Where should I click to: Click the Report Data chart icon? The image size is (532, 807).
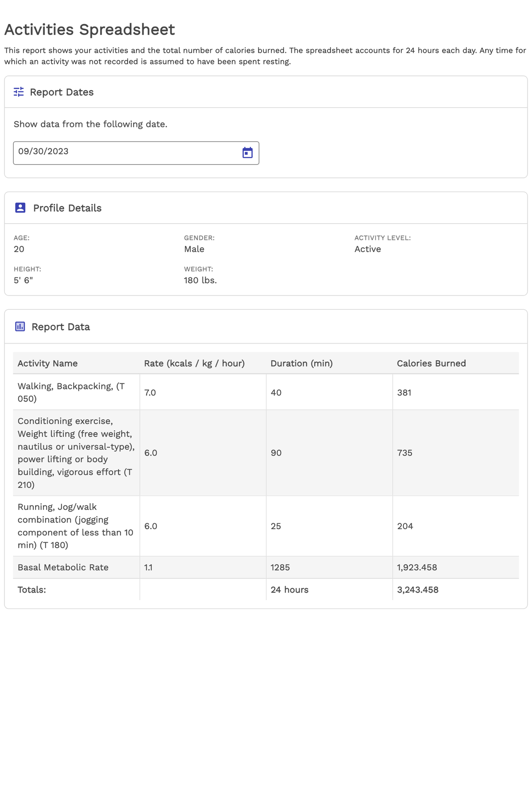click(x=20, y=327)
